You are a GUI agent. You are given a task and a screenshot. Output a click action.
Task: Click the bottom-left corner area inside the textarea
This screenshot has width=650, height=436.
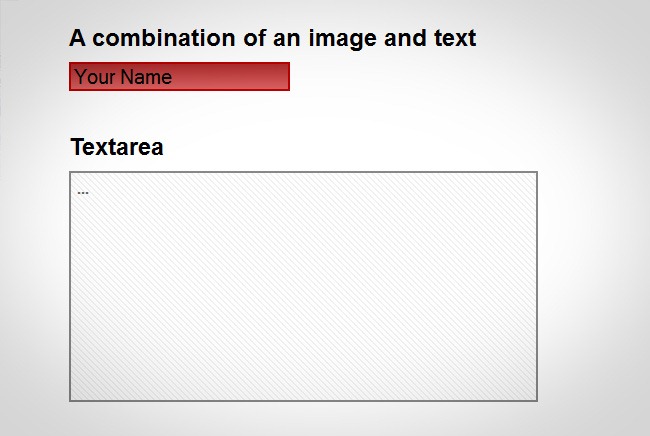86,387
